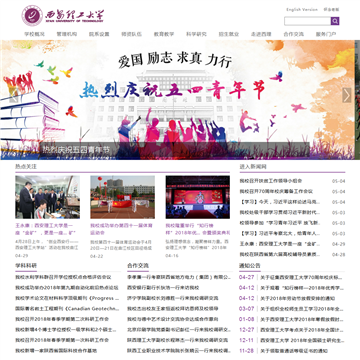Open item 我校新增4个博士学位授权一级学科
Image resolution: width=360 pixels, height=360 pixels.
(x=66, y=330)
